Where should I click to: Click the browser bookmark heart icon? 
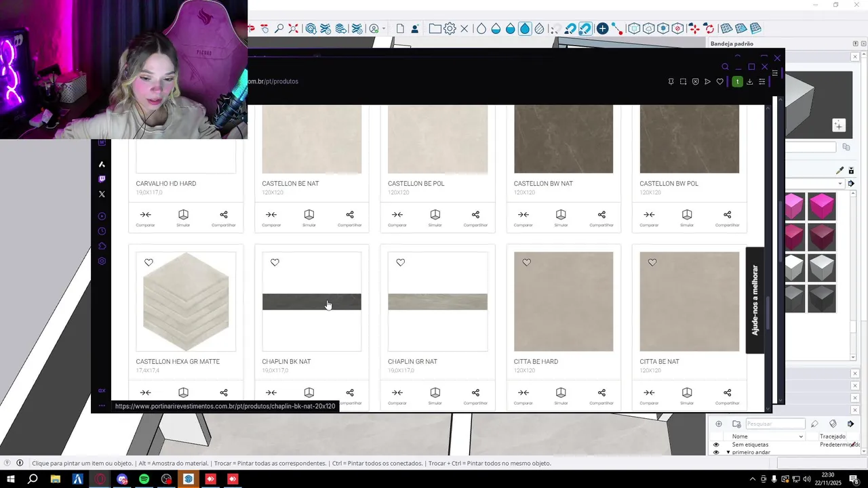point(719,81)
